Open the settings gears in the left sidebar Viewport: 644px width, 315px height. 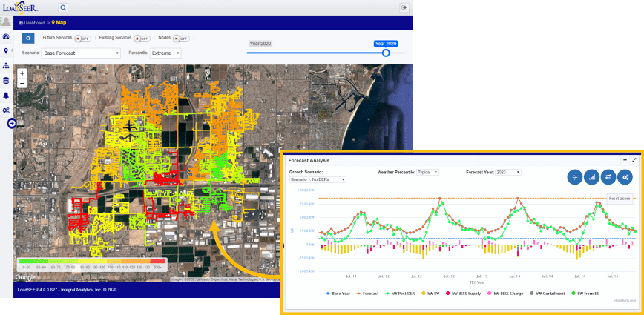tap(6, 110)
